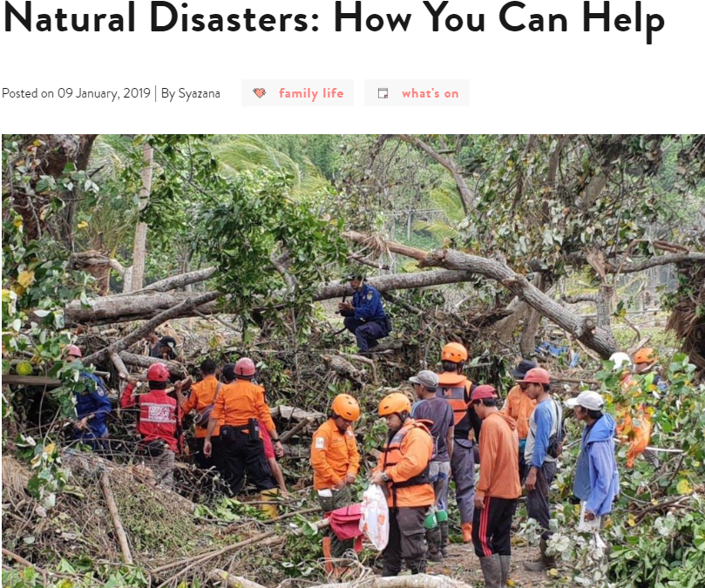Open the family life category link

pos(311,93)
